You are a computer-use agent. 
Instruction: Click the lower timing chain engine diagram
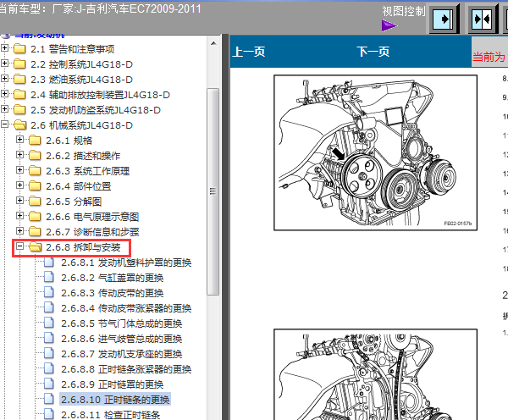tap(375, 374)
